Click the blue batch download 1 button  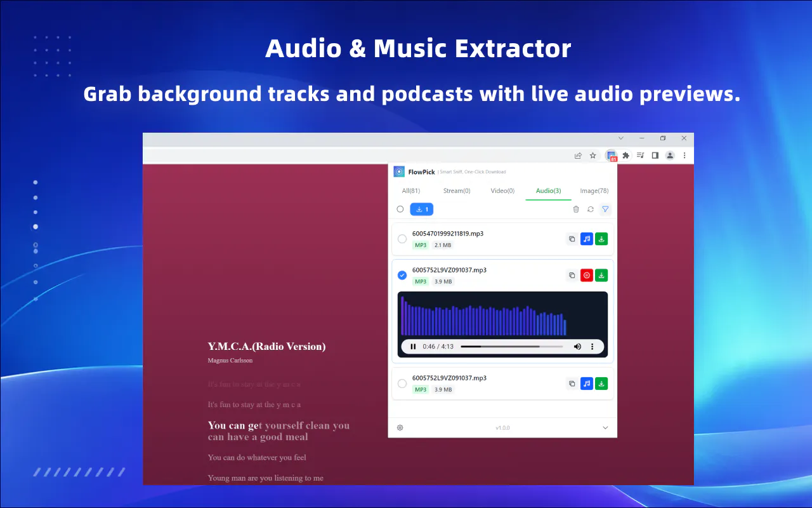pos(422,209)
